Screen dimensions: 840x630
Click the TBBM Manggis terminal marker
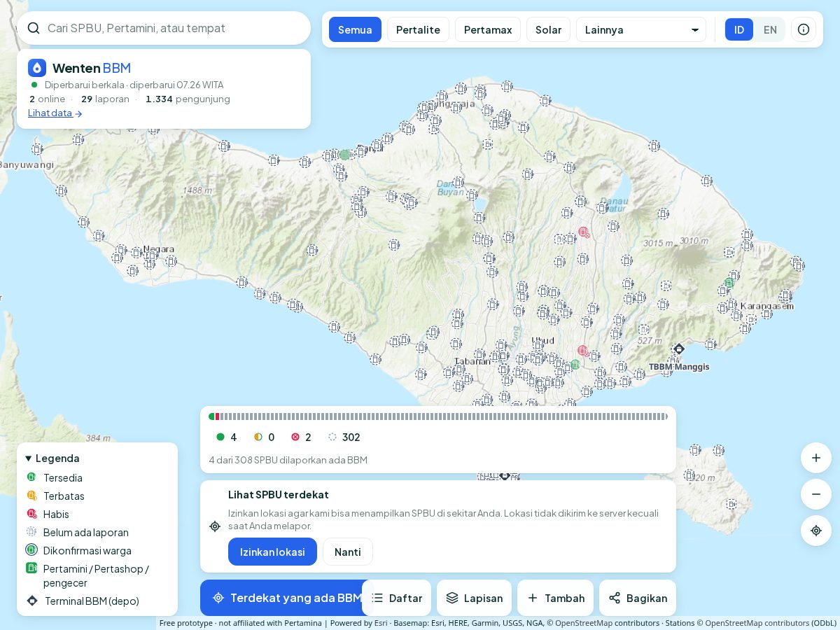coord(678,349)
